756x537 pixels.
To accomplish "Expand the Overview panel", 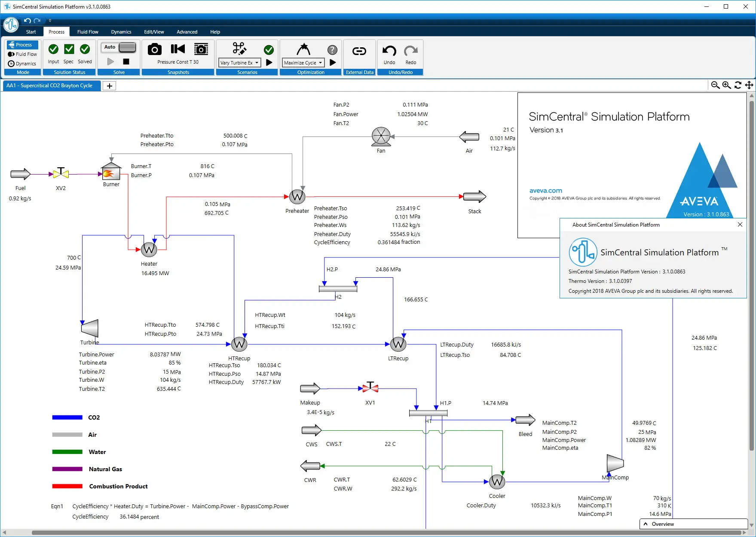I will tap(693, 524).
